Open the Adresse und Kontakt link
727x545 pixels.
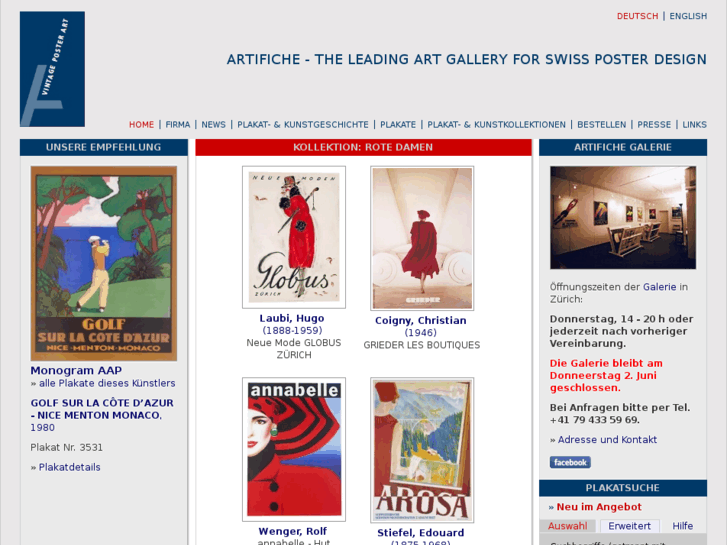click(607, 440)
